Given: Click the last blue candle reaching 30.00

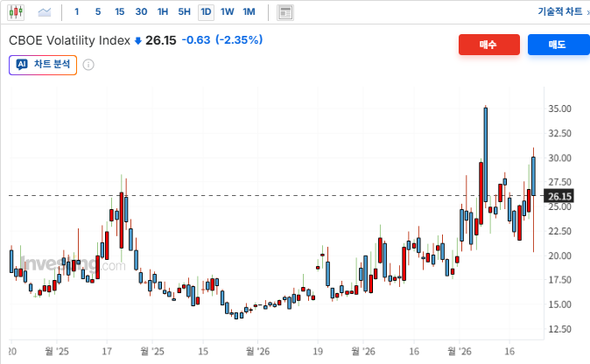Looking at the screenshot, I should click(534, 176).
